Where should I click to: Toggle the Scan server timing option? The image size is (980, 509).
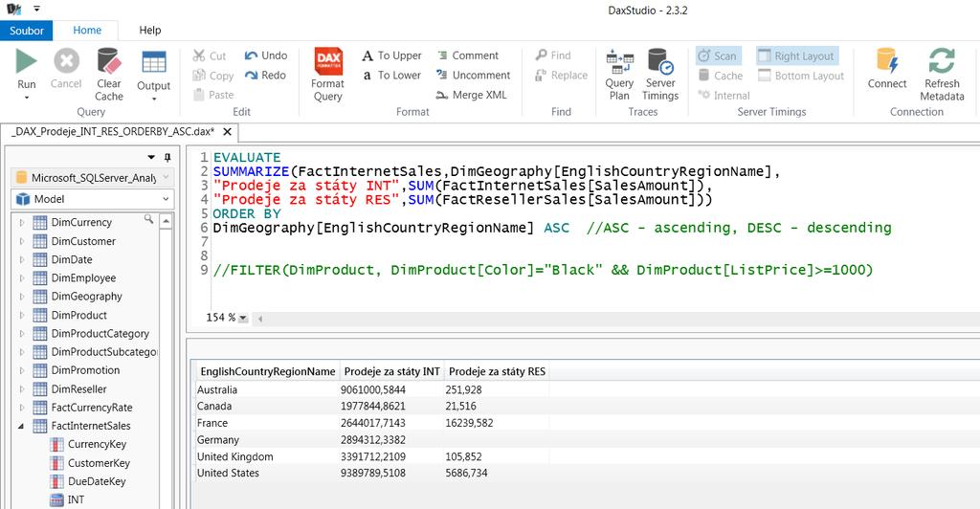tap(718, 55)
